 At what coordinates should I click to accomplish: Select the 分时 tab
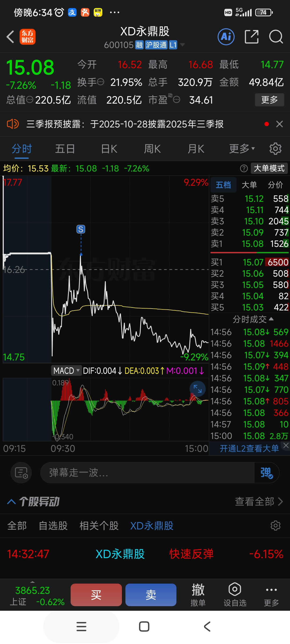[22, 148]
